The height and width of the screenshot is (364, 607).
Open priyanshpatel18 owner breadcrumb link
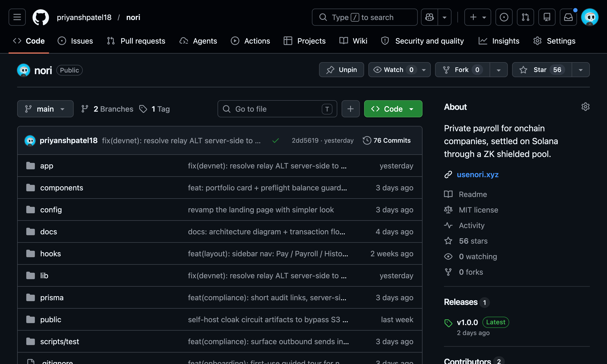coord(84,18)
